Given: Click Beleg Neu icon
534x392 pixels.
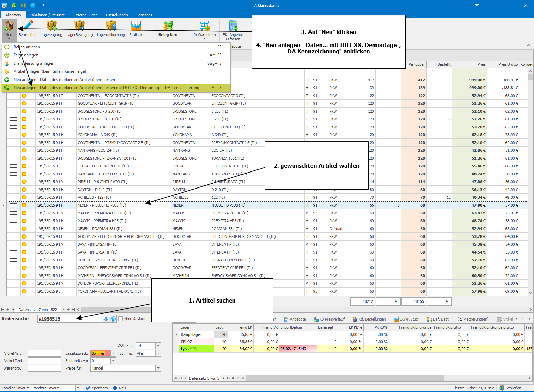Looking at the screenshot, I should 168,26.
